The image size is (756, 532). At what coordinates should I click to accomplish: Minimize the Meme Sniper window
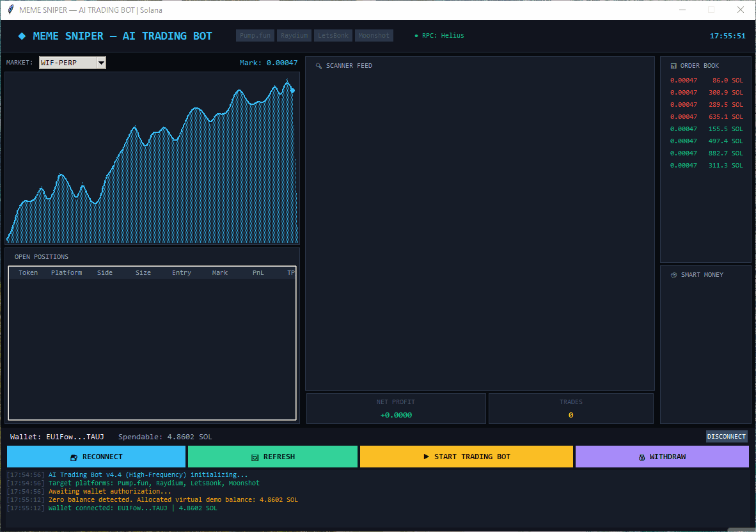[682, 10]
